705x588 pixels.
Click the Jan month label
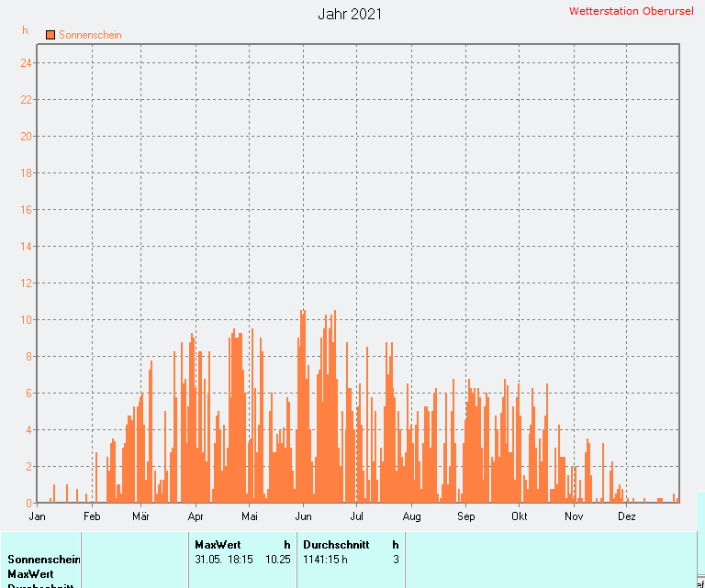pos(37,516)
